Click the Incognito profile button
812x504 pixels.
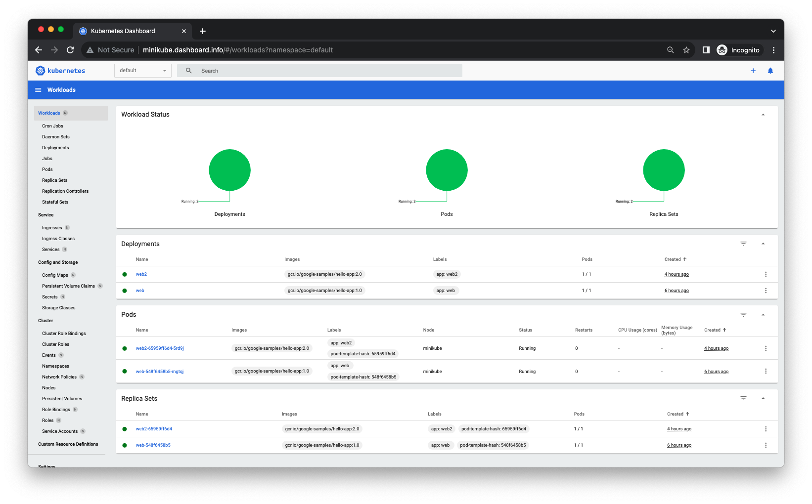point(739,50)
